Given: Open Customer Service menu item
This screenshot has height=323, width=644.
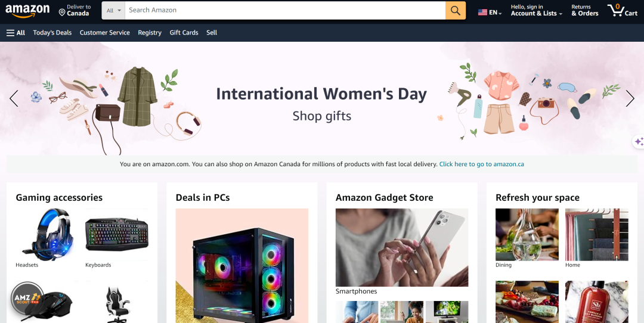Looking at the screenshot, I should (x=105, y=33).
